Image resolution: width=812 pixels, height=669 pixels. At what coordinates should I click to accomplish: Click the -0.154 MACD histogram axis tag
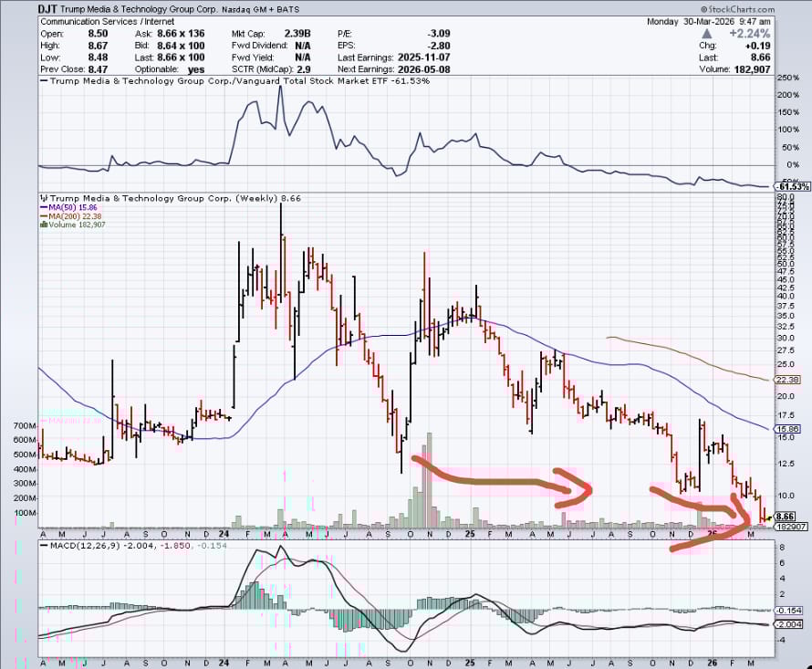pyautogui.click(x=788, y=611)
